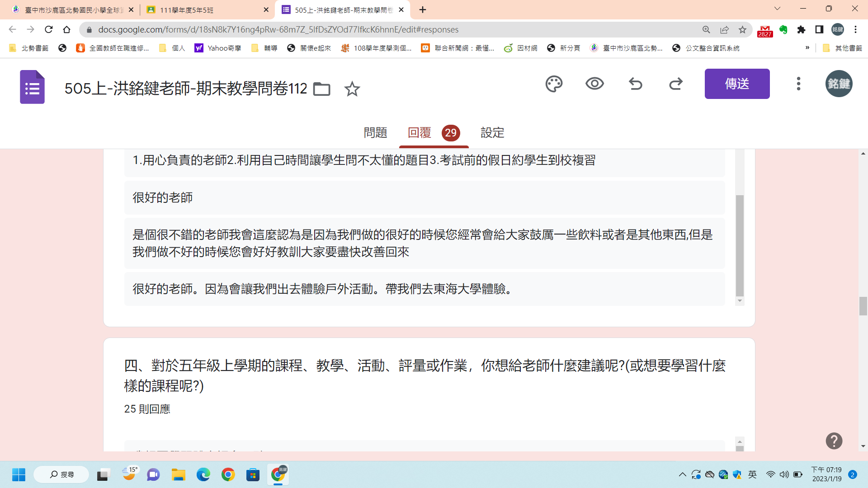Click the responses list scrollbar thumb
The image size is (868, 488).
tap(740, 245)
